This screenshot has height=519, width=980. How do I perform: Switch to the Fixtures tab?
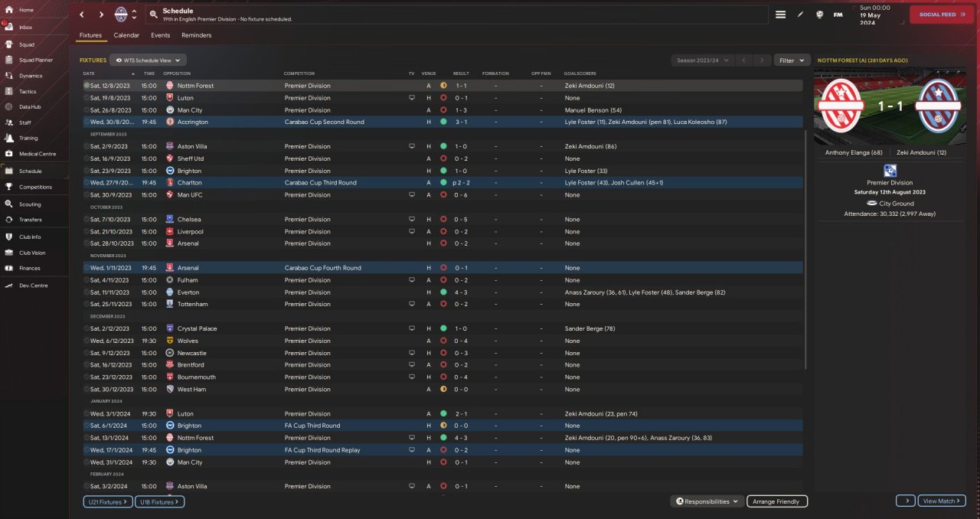pyautogui.click(x=90, y=35)
